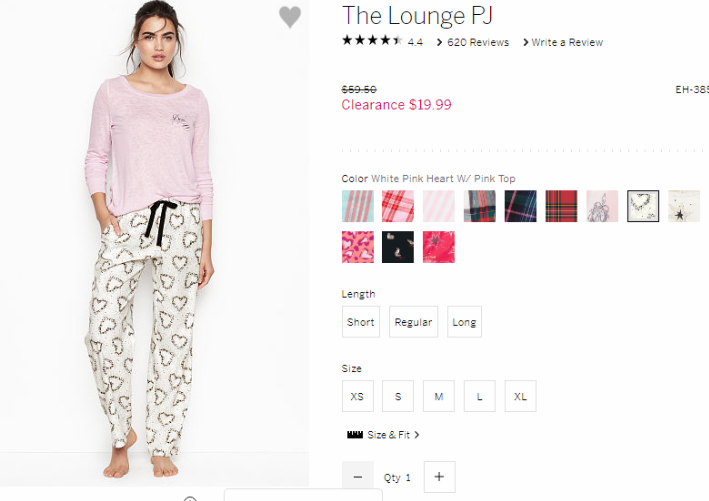Add to favorites with heart icon
Screen dimensions: 709x501
[290, 17]
